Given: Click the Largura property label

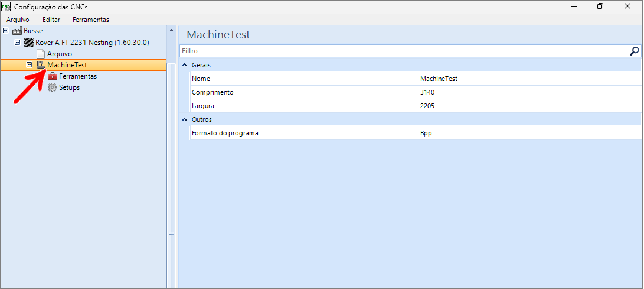Looking at the screenshot, I should [203, 106].
